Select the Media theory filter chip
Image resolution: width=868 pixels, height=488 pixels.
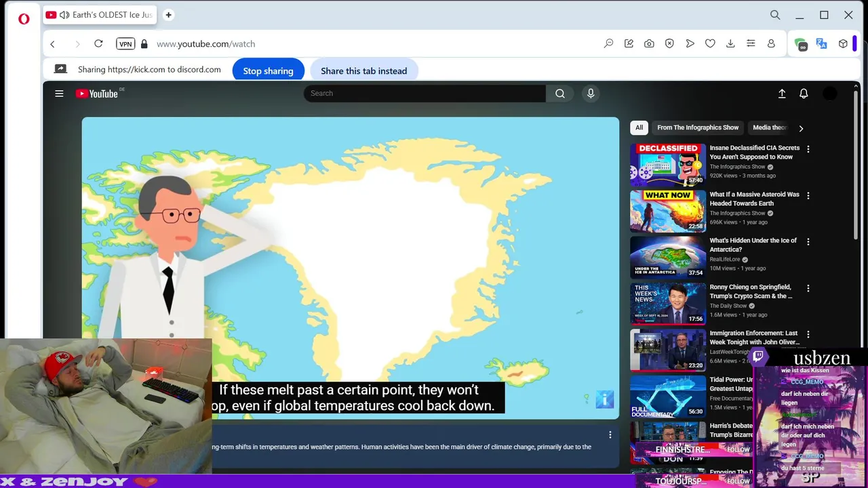(x=770, y=127)
